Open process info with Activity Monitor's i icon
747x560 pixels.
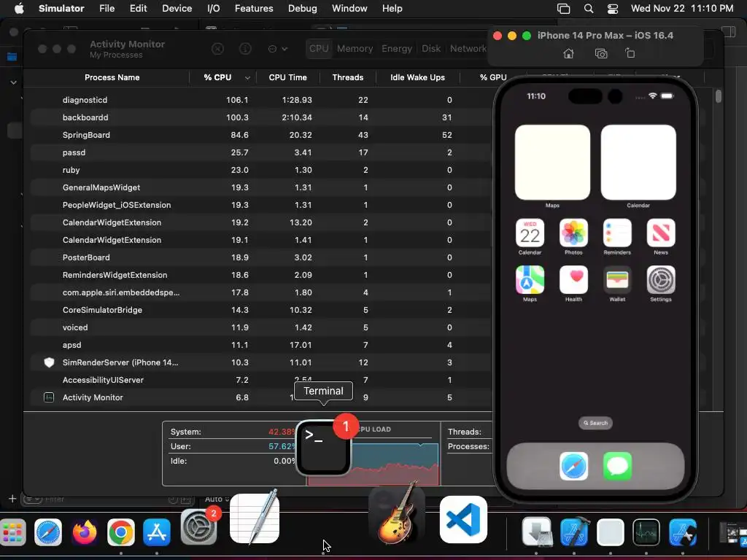tap(245, 49)
